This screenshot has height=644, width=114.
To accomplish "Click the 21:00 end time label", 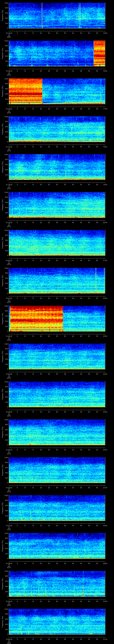I will click(105, 260).
